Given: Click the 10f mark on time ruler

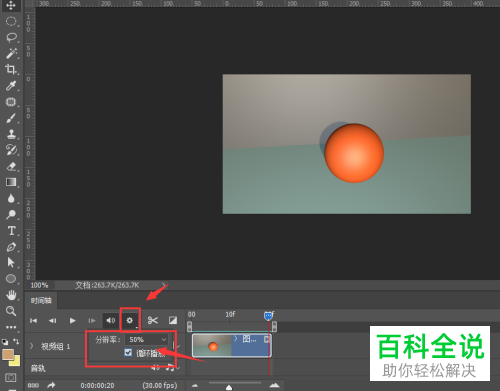Looking at the screenshot, I should [x=230, y=314].
